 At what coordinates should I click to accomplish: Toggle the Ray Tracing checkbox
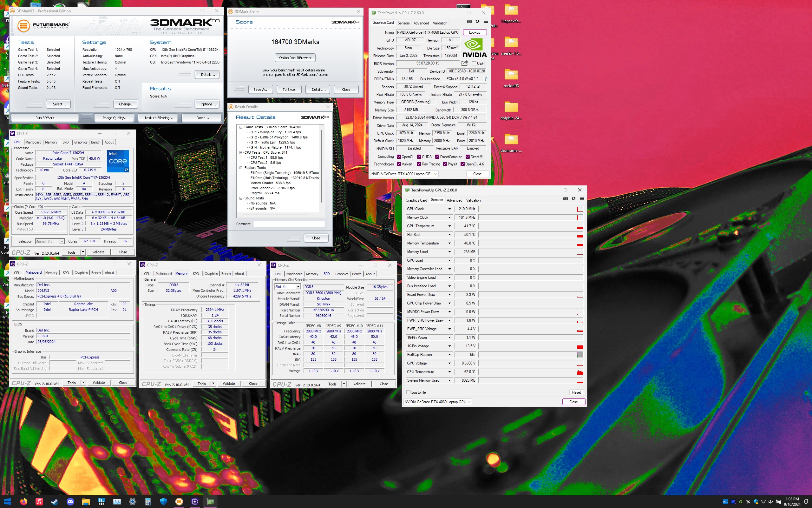[419, 164]
